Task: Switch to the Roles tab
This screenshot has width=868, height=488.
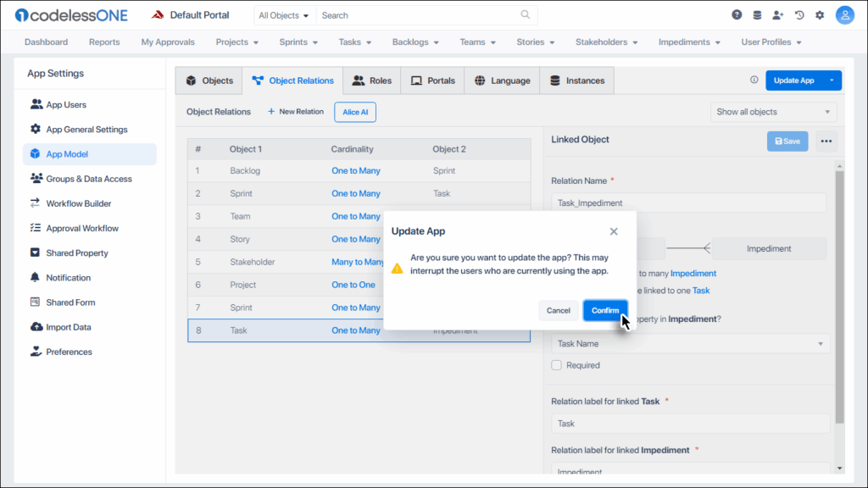Action: (x=372, y=80)
